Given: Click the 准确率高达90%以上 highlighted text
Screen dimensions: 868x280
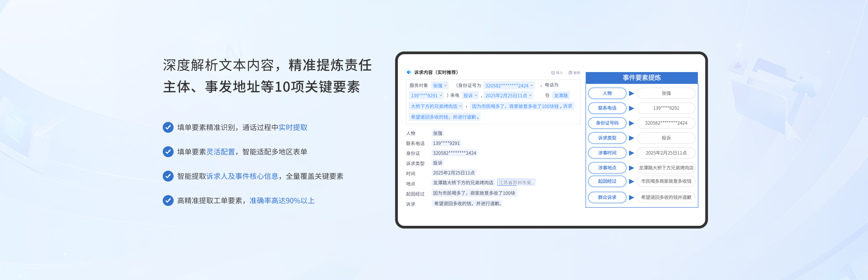Looking at the screenshot, I should (282, 201).
